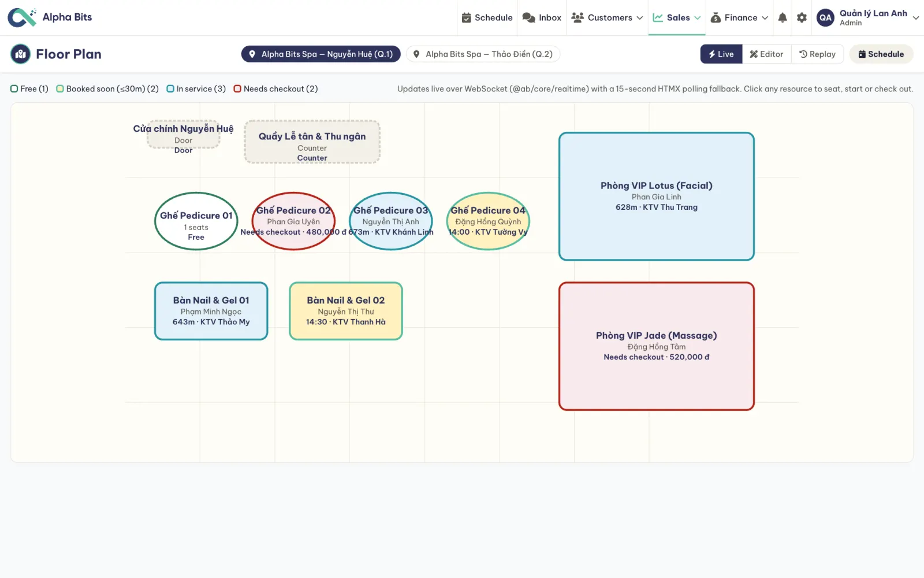
Task: Click the Schedule button near Replay
Action: pyautogui.click(x=881, y=54)
